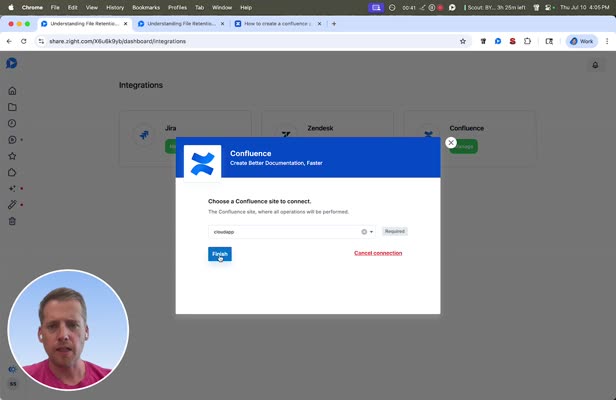This screenshot has width=616, height=400.
Task: Switch to How to create a confluence tab
Action: click(278, 24)
